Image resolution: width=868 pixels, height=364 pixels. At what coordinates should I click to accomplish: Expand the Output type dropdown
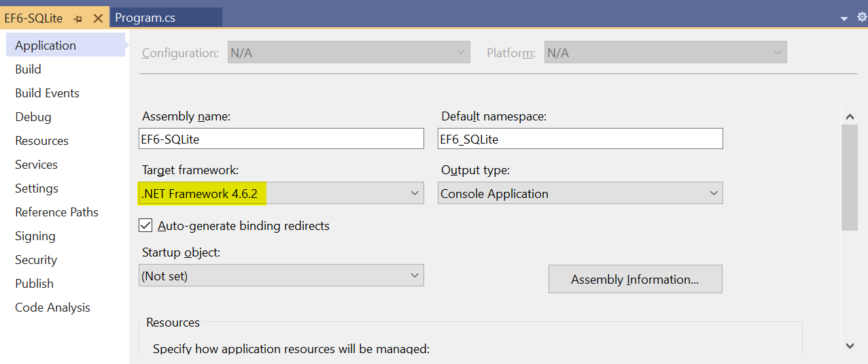580,193
